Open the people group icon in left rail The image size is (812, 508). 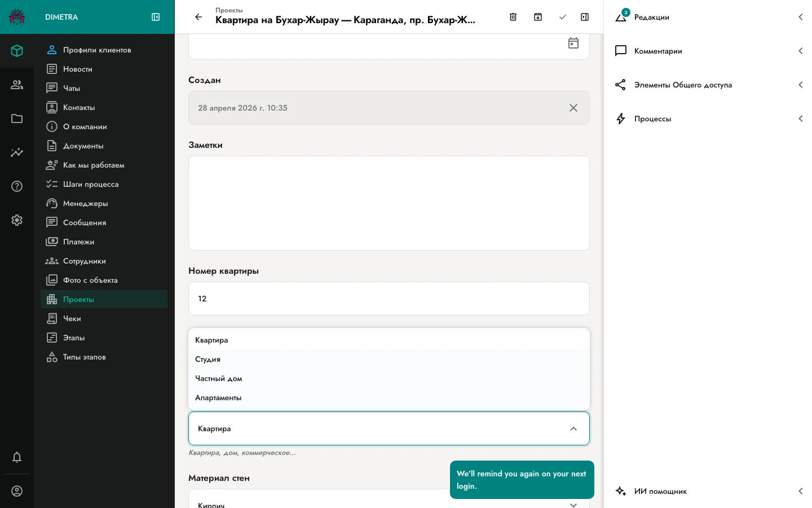pyautogui.click(x=17, y=85)
